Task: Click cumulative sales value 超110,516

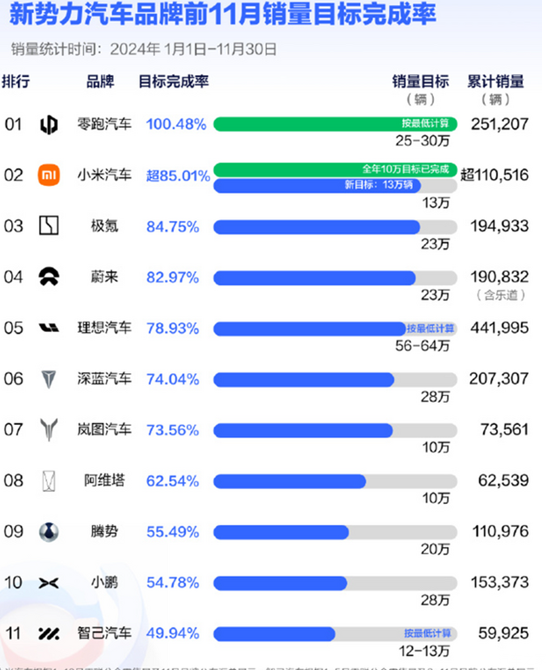Action: pyautogui.click(x=495, y=175)
